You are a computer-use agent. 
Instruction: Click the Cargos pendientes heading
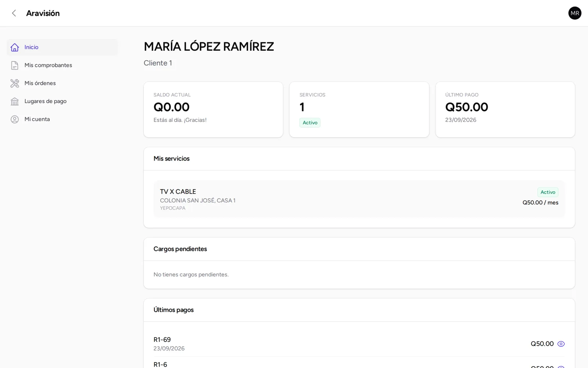[x=180, y=249]
